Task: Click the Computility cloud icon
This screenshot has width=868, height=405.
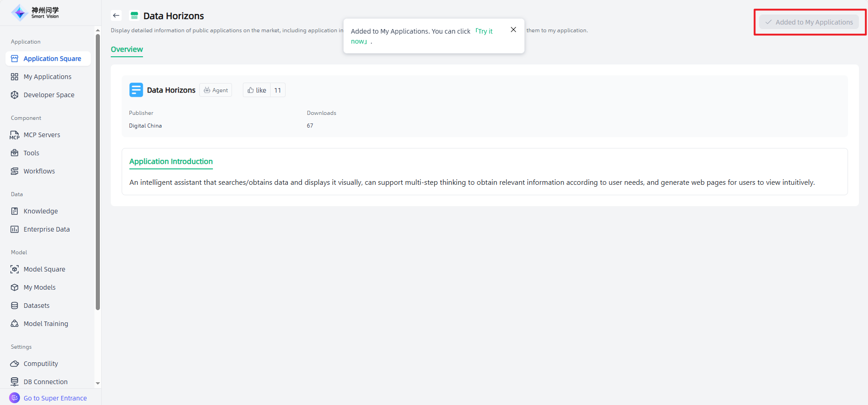Action: click(15, 364)
